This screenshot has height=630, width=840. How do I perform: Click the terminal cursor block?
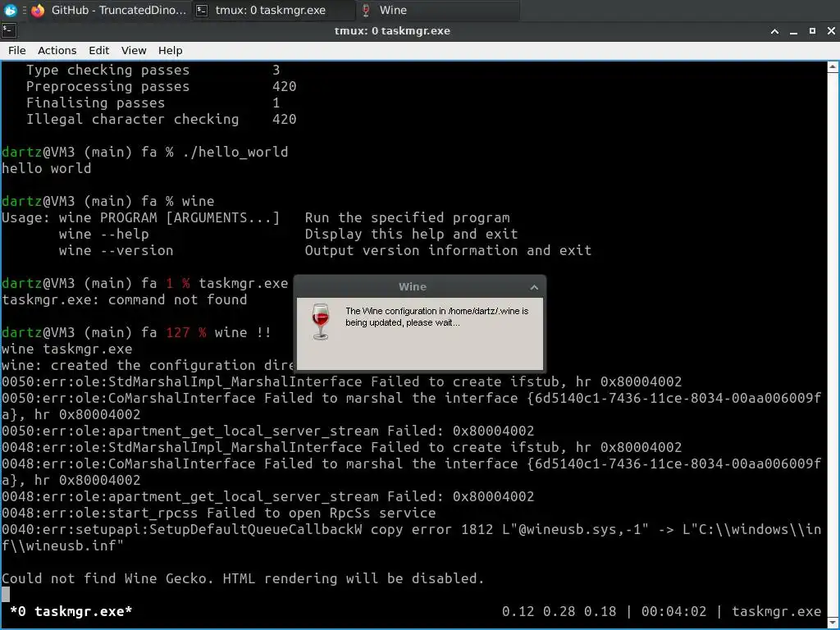(x=6, y=595)
